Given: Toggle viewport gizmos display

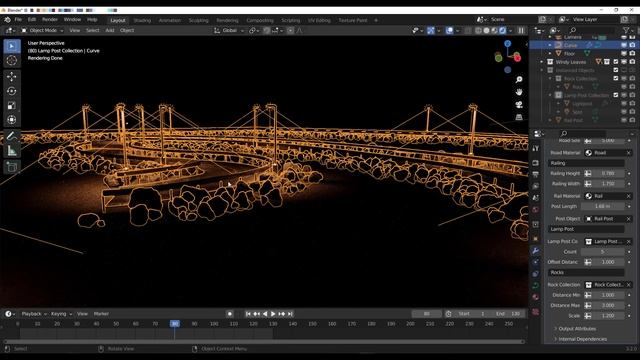Looking at the screenshot, I should click(x=431, y=31).
